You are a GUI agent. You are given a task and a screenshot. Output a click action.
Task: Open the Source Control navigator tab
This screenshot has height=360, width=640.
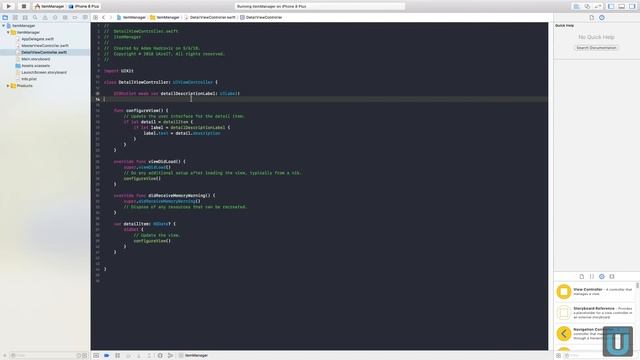(15, 18)
